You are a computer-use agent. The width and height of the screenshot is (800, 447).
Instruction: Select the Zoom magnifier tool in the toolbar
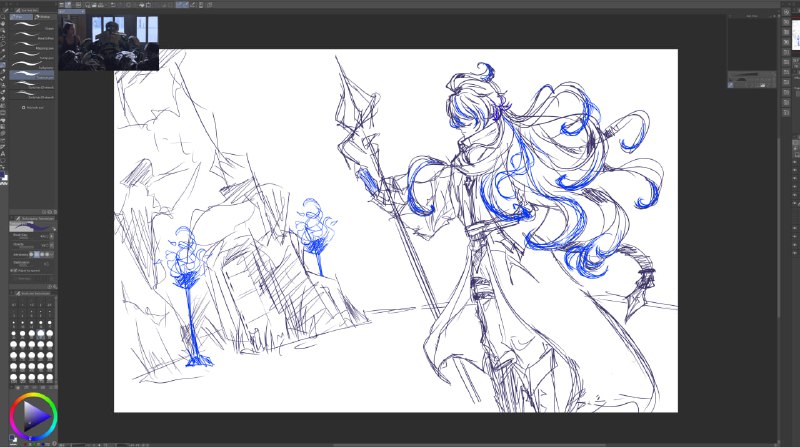click(3, 16)
